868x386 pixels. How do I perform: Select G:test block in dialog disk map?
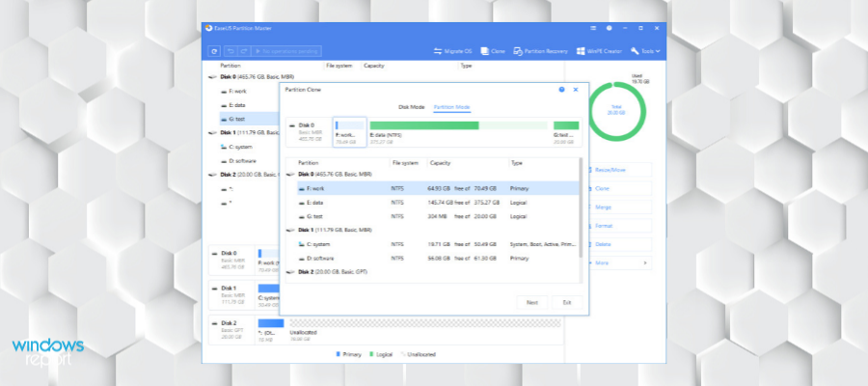(566, 132)
